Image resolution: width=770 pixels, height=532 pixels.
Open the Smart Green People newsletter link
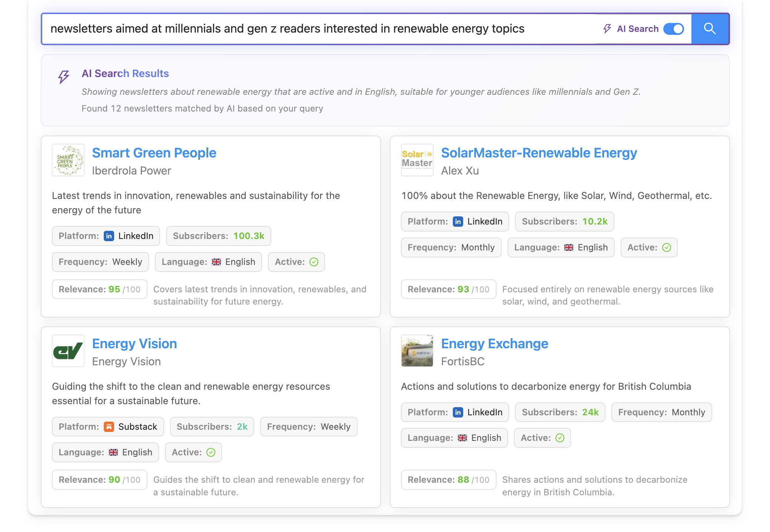[154, 153]
